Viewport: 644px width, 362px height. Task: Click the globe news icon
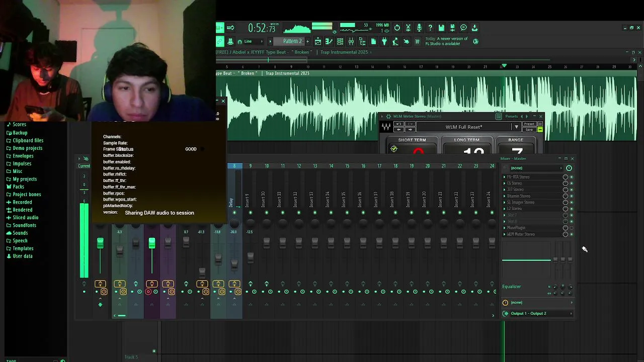click(475, 41)
